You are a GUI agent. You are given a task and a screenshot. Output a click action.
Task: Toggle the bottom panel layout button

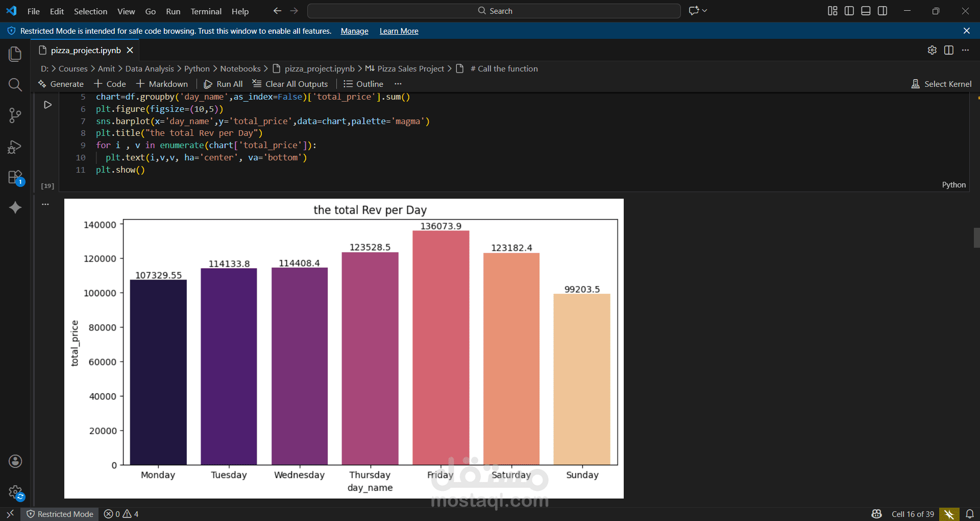click(x=866, y=11)
